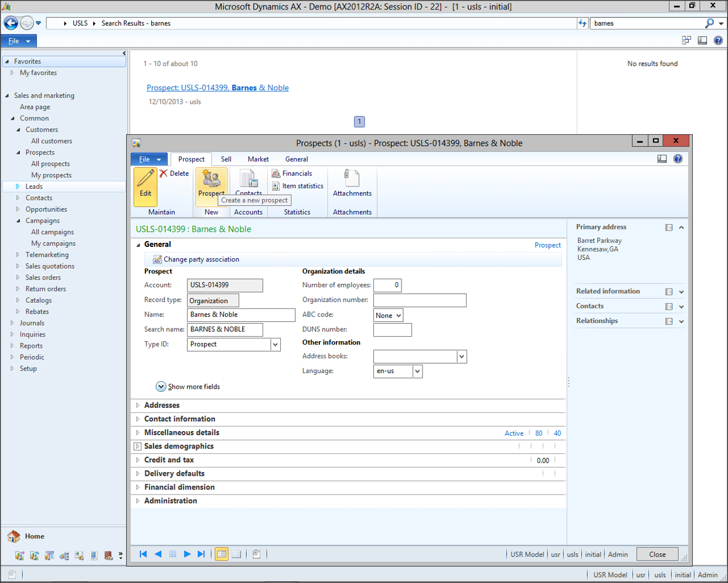Click the Close button
This screenshot has height=583, width=728.
657,554
